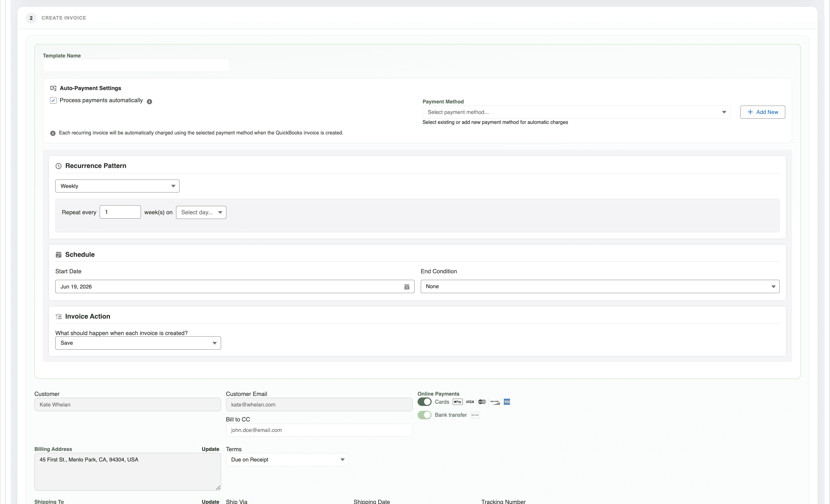Click the Customer Email field kate@whelan.com
Screen dimensions: 830x504
tap(319, 405)
